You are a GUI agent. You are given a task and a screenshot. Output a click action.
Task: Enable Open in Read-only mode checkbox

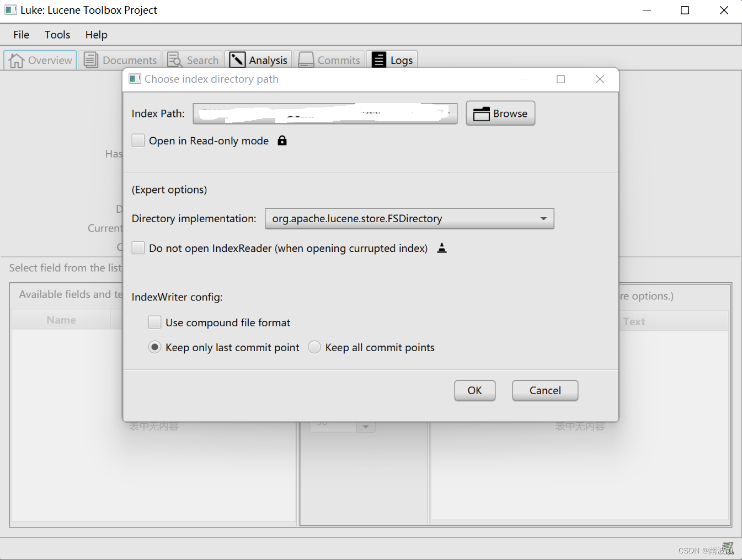pyautogui.click(x=138, y=141)
